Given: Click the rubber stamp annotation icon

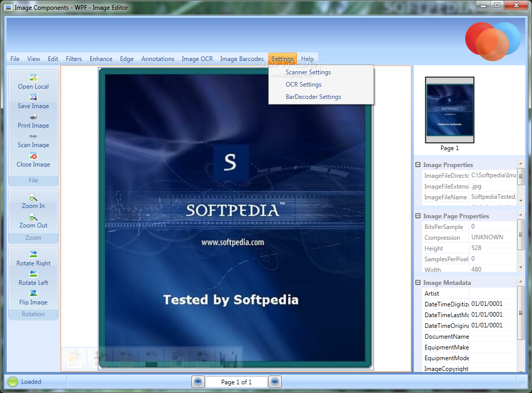Looking at the screenshot, I should pos(101,359).
